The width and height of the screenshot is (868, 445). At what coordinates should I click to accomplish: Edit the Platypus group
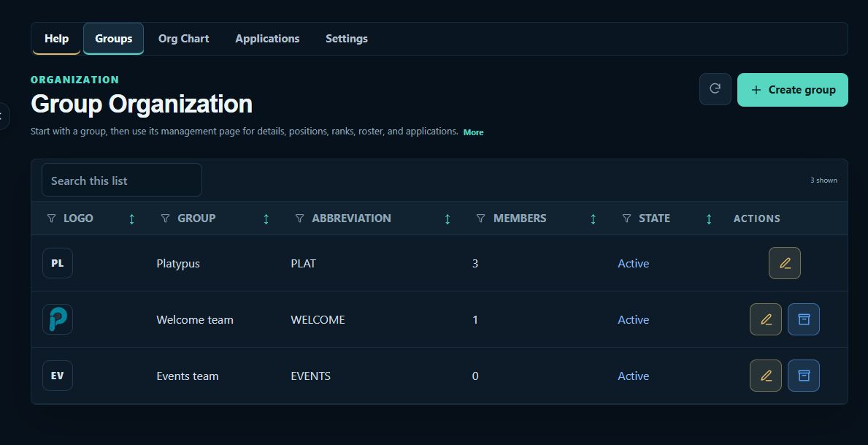pyautogui.click(x=784, y=263)
